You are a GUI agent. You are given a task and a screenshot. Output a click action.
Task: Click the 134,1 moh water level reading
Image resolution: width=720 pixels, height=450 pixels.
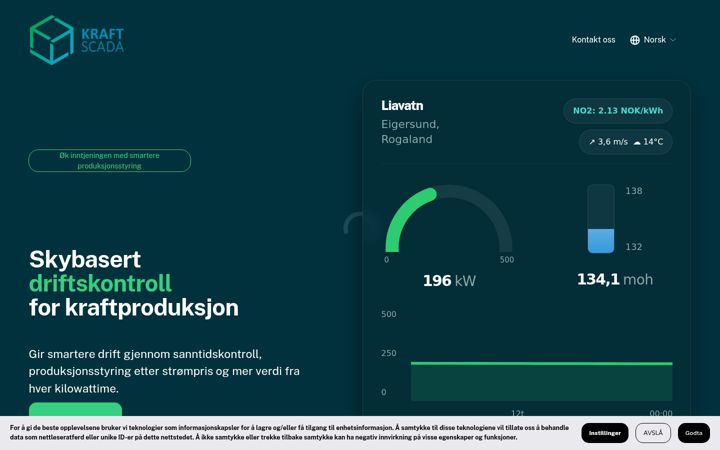pos(615,279)
